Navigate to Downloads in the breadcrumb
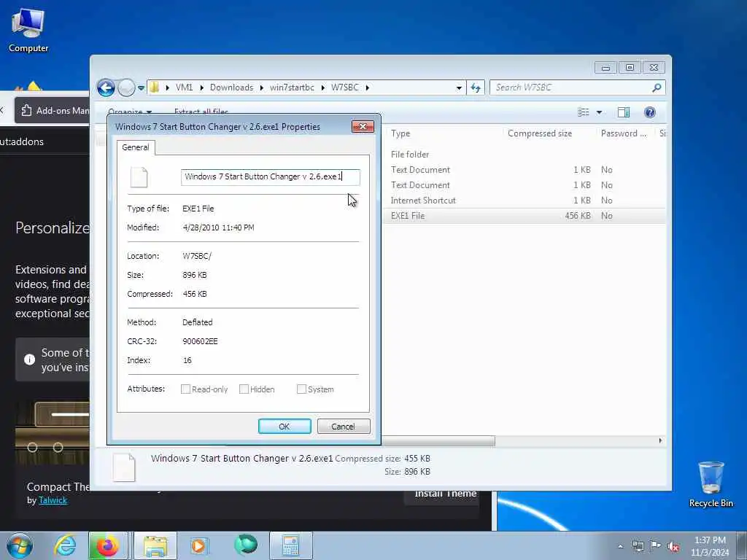 pos(231,87)
